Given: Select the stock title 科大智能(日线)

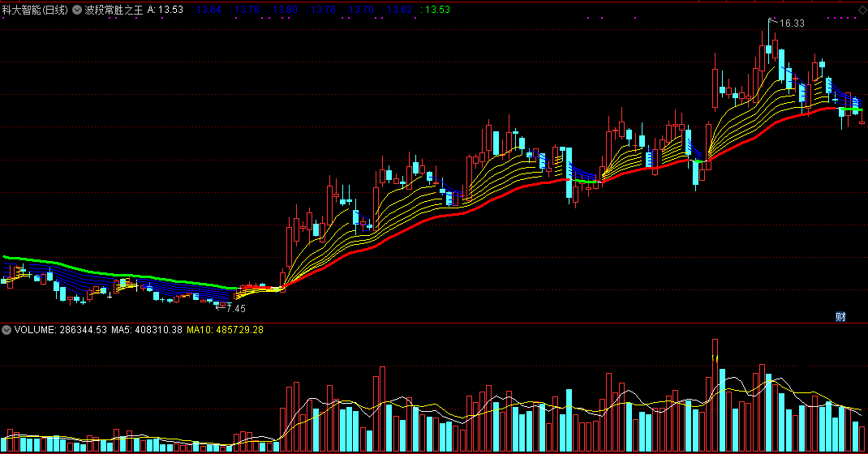Looking at the screenshot, I should [x=35, y=10].
